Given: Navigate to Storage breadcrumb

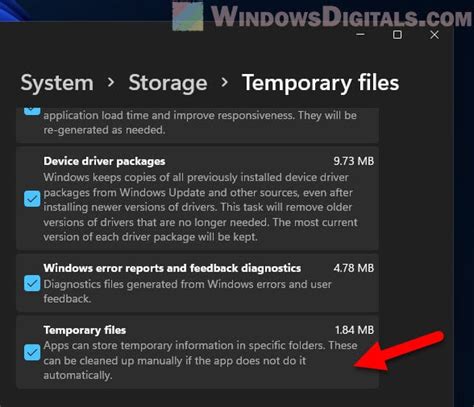Looking at the screenshot, I should coord(168,83).
